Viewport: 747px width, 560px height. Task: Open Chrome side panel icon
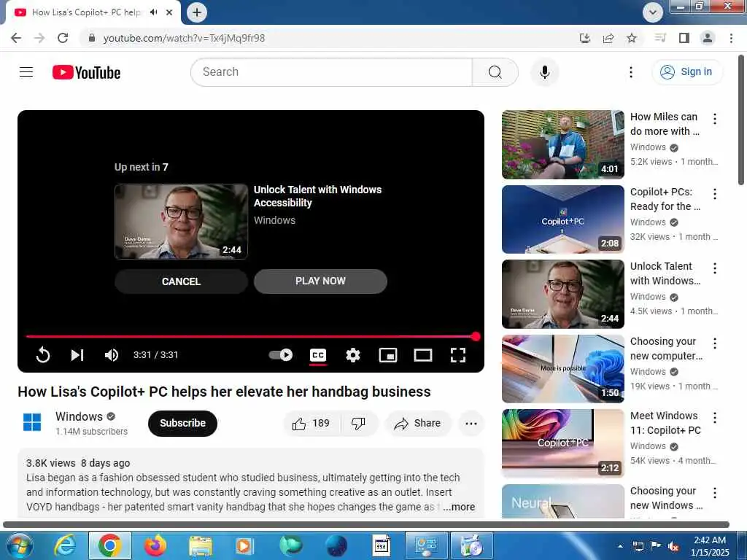684,38
